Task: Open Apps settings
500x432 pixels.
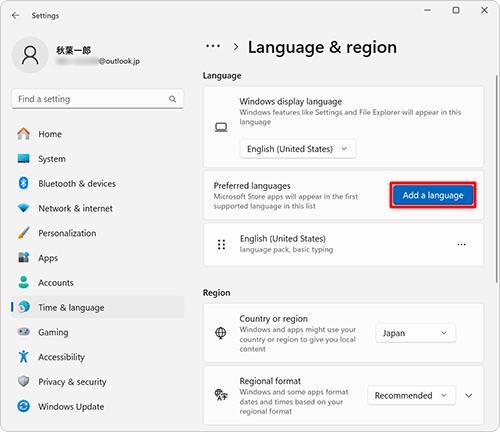Action: tap(97, 258)
